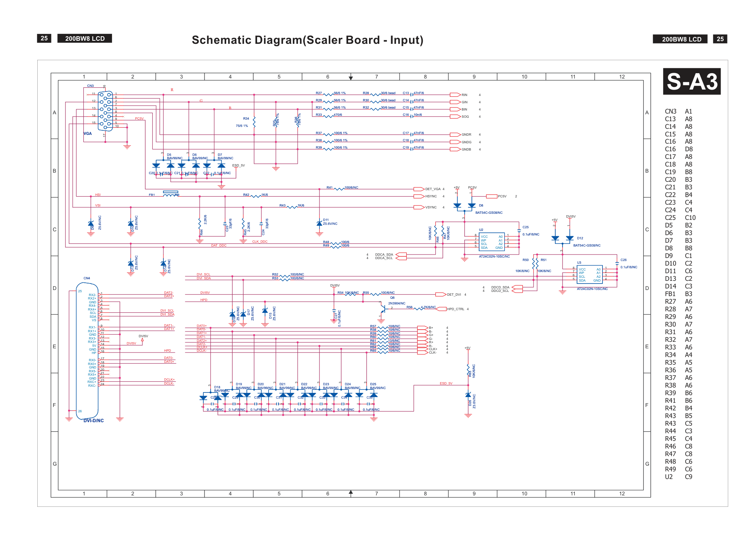Click the DET_DVI output port
Image resolution: width=756 pixels, height=535 pixels.
(441, 295)
